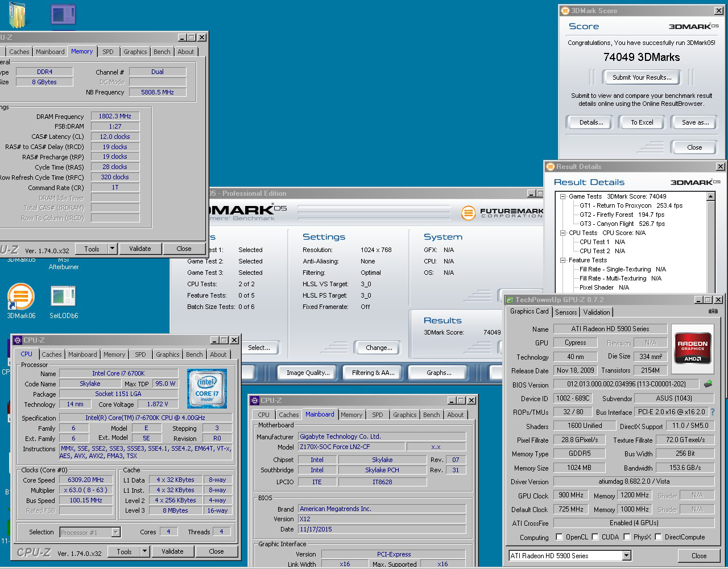
Task: Open the Tools dropdown arrow in CPU-Z CPU window
Action: tap(144, 551)
